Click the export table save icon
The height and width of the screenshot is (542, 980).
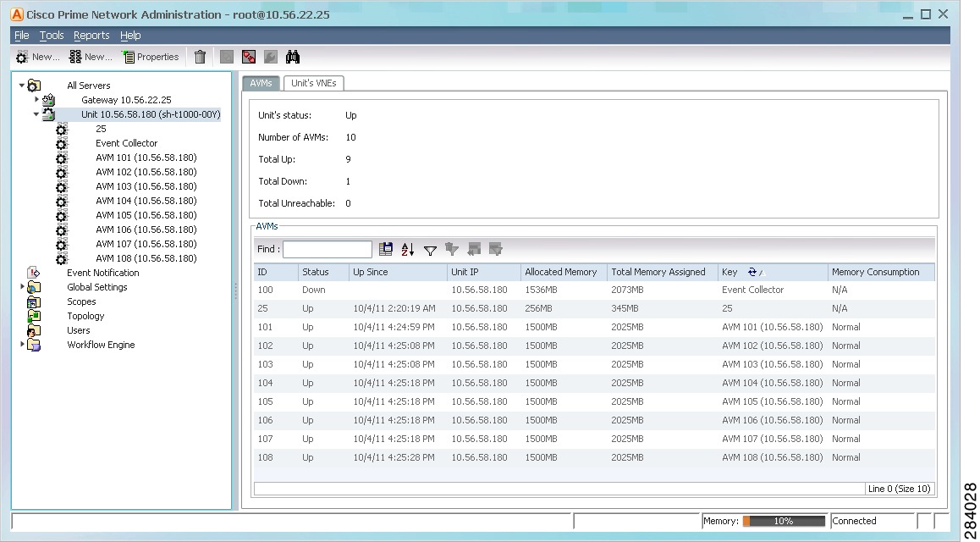click(386, 250)
